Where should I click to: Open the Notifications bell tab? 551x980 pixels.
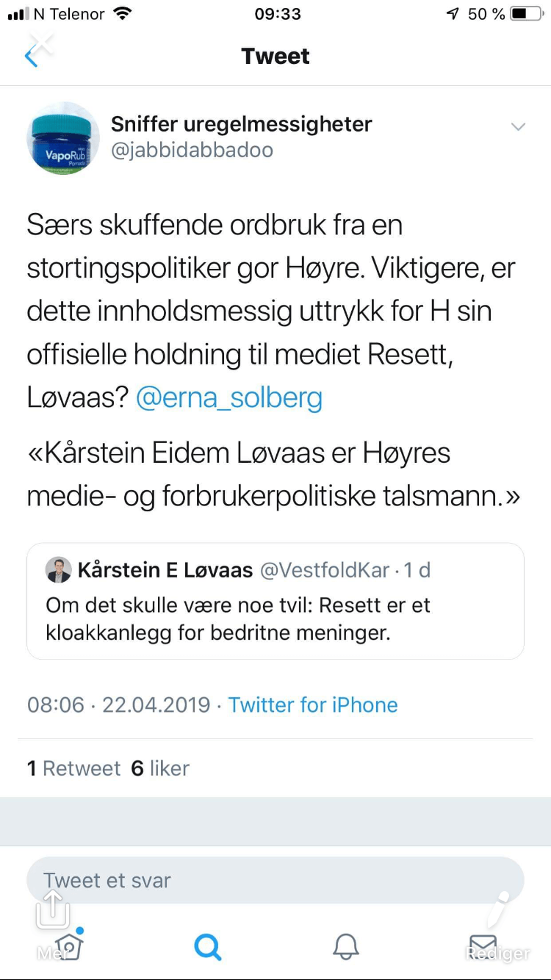(346, 946)
